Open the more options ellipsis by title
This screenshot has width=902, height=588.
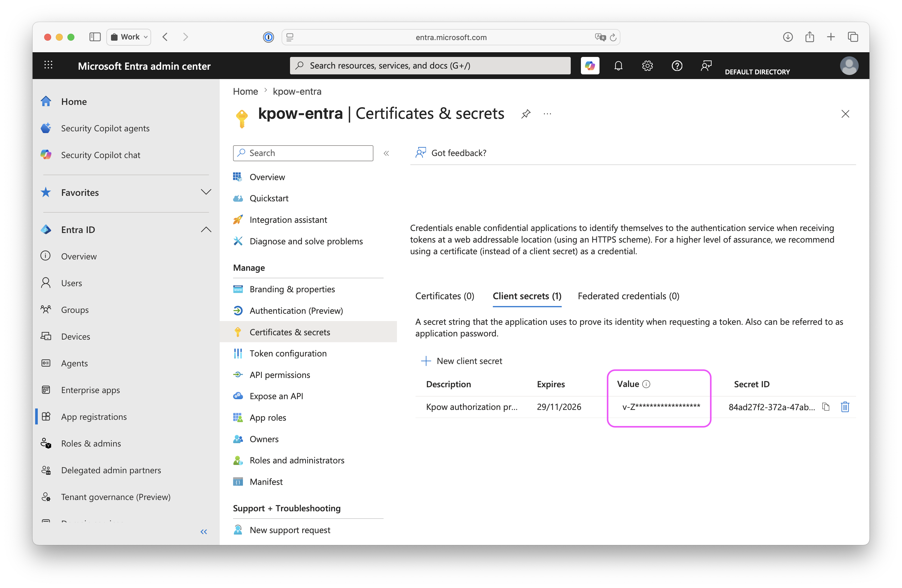[x=547, y=114]
